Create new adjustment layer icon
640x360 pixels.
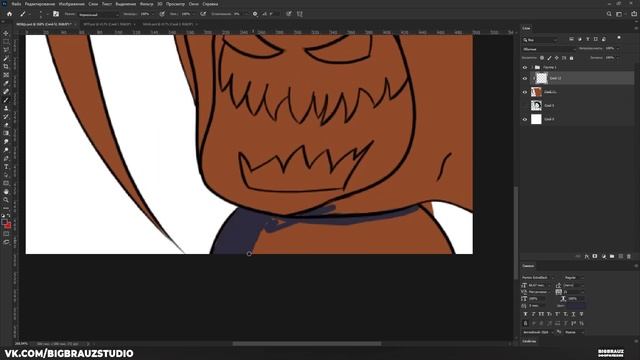[x=604, y=256]
